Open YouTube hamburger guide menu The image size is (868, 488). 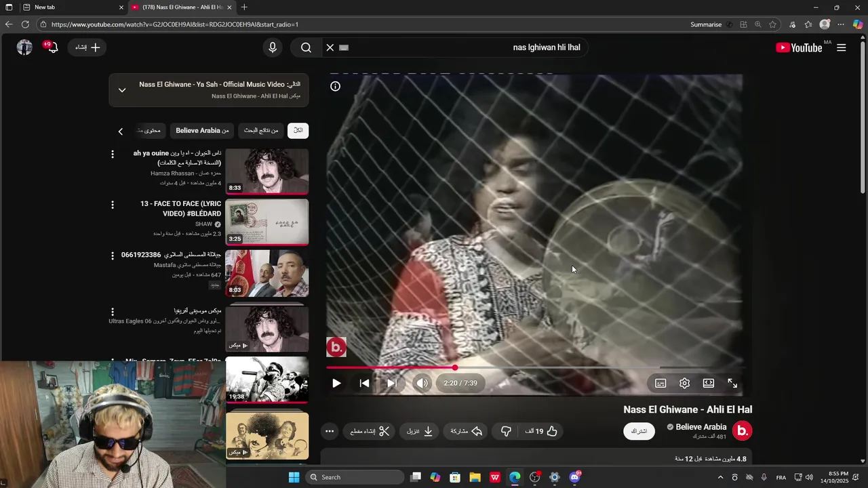[x=842, y=47]
